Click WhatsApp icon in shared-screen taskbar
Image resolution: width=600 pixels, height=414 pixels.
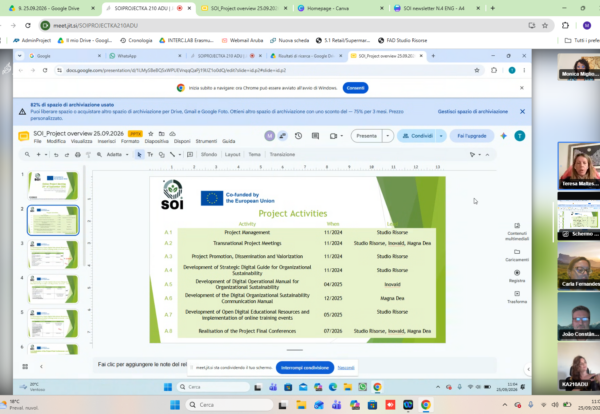click(362, 387)
